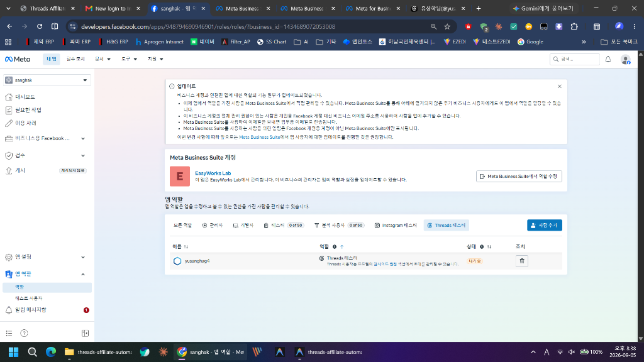Click the yusanghag4 user name
The height and width of the screenshot is (362, 644).
point(197,261)
